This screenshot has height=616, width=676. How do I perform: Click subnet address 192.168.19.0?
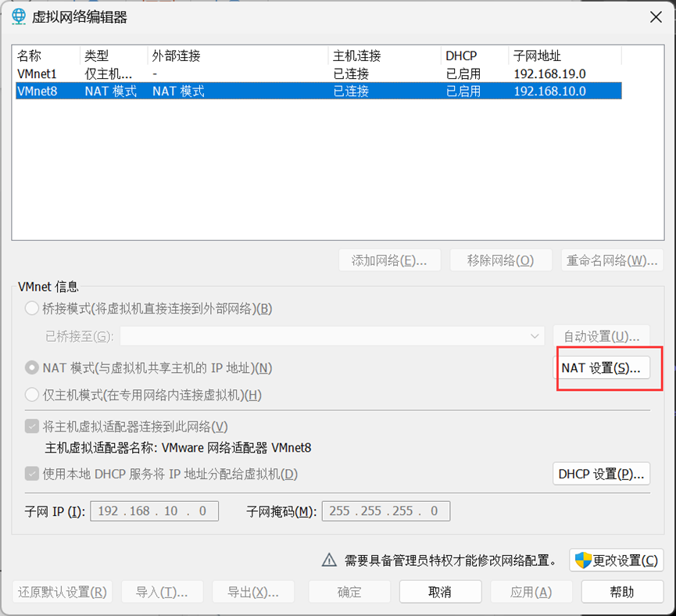[549, 73]
